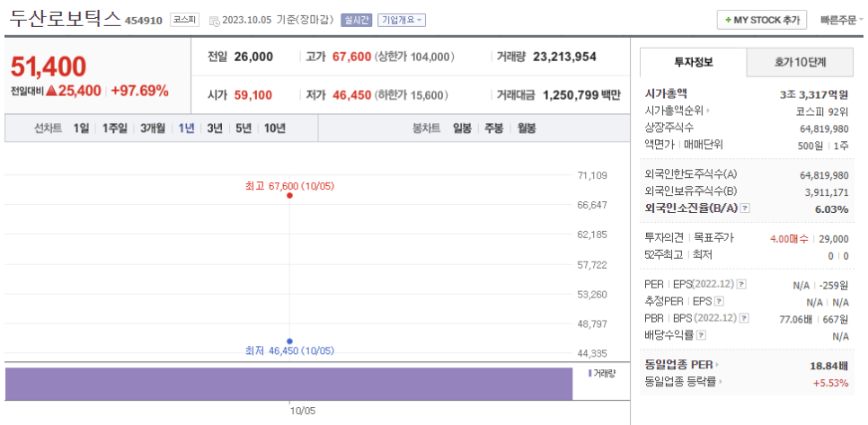Open help icon beside PER EPS(2022.12)
The width and height of the screenshot is (868, 425).
tap(741, 285)
